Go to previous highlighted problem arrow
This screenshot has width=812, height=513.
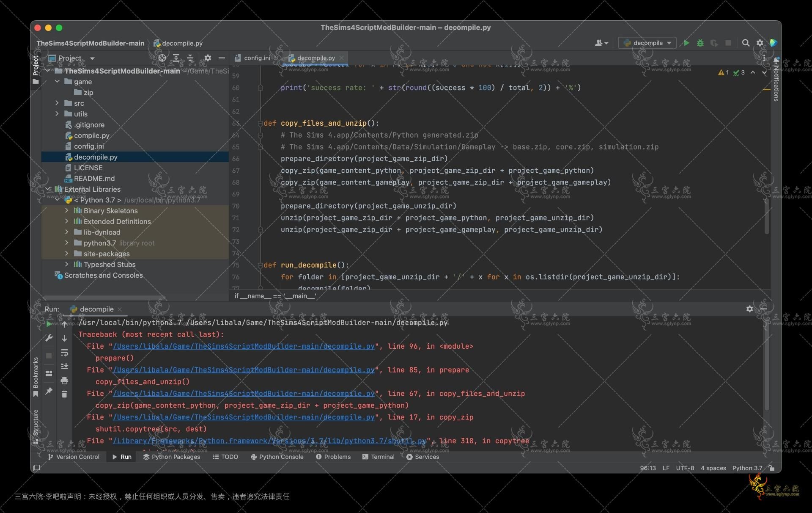click(753, 73)
